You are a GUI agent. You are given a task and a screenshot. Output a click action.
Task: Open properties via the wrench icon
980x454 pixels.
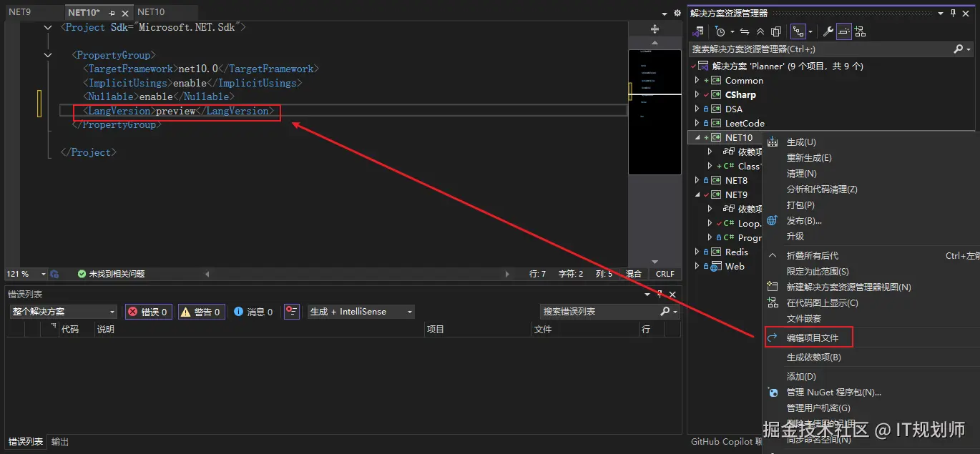[x=828, y=31]
